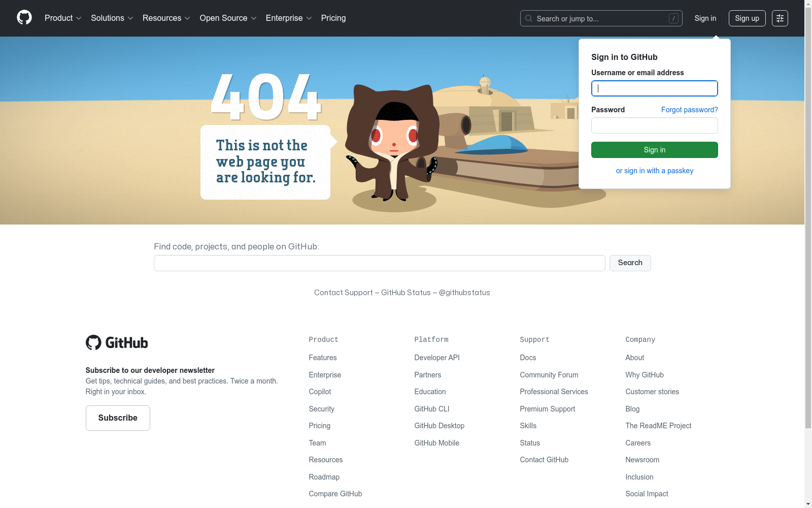Open the @githubstatus link

[464, 293]
